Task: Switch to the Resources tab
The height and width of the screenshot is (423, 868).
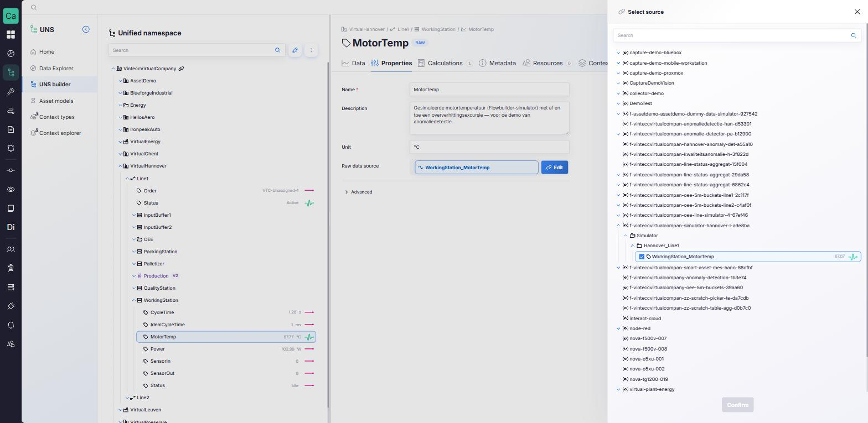Action: tap(547, 63)
